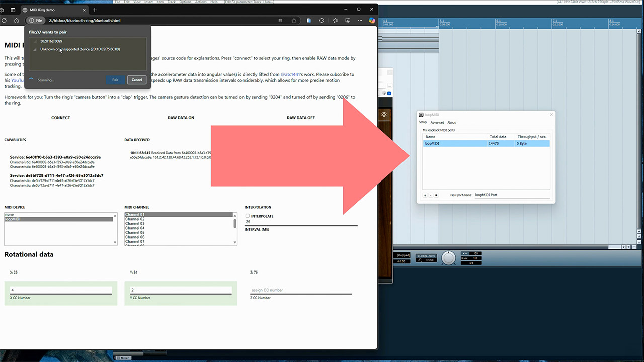Remove the selected port with minus button
The image size is (644, 362).
click(431, 195)
